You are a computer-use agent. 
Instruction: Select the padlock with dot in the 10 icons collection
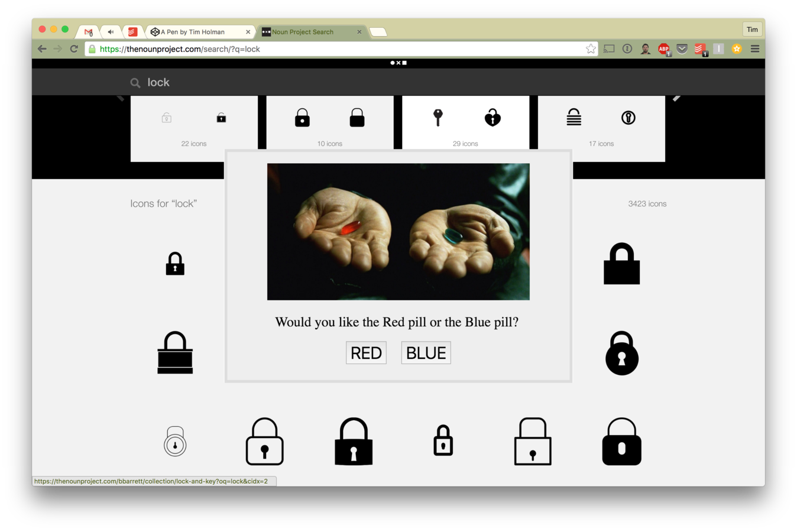(x=302, y=118)
